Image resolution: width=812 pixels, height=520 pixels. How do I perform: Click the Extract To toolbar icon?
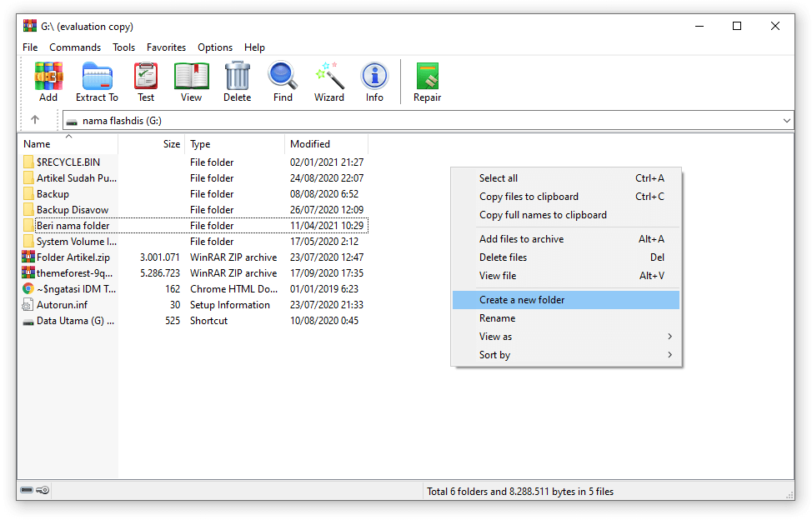point(97,77)
